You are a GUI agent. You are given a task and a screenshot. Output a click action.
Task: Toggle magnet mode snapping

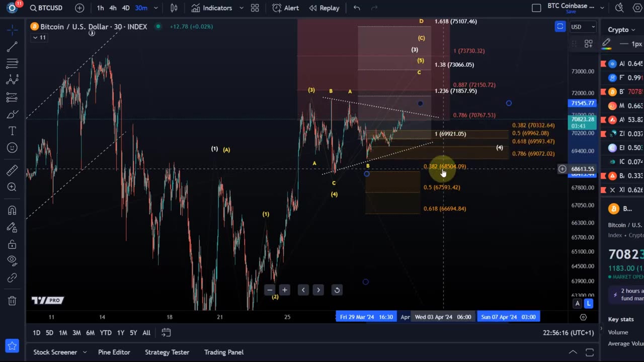(12, 210)
